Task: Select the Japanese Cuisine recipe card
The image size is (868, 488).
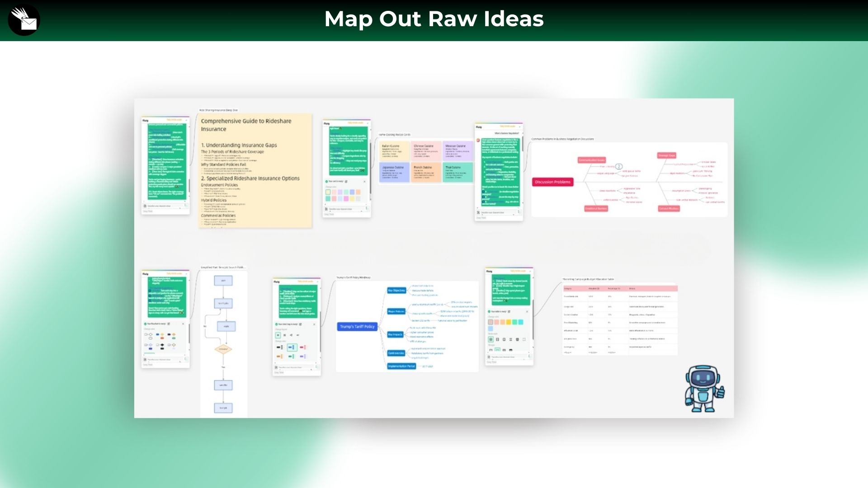Action: pyautogui.click(x=394, y=173)
